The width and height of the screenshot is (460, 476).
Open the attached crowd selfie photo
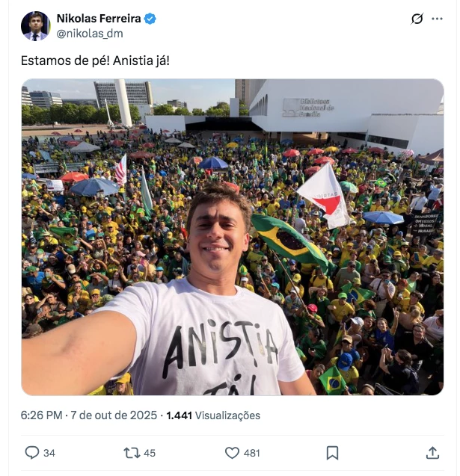(232, 236)
